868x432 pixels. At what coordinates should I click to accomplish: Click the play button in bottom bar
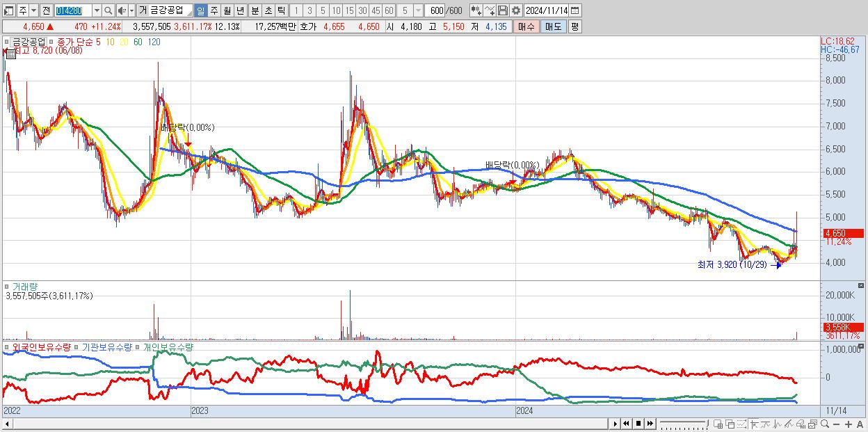point(616,424)
